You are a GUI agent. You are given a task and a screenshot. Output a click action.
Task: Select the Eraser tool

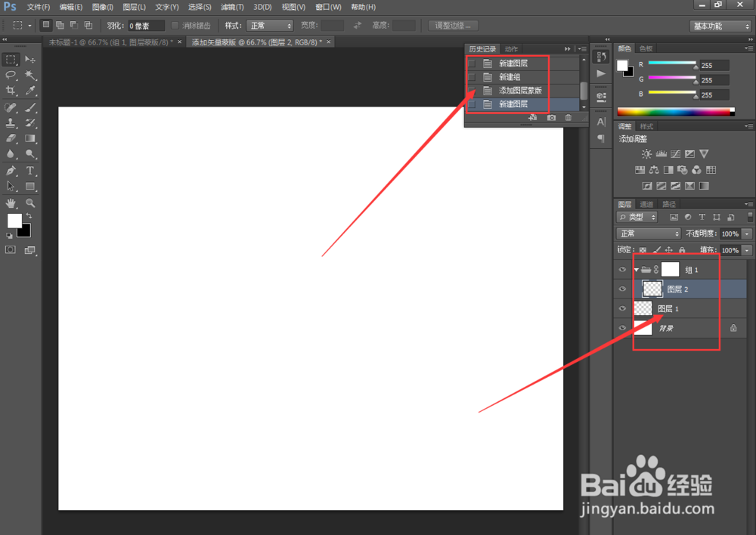click(x=11, y=138)
